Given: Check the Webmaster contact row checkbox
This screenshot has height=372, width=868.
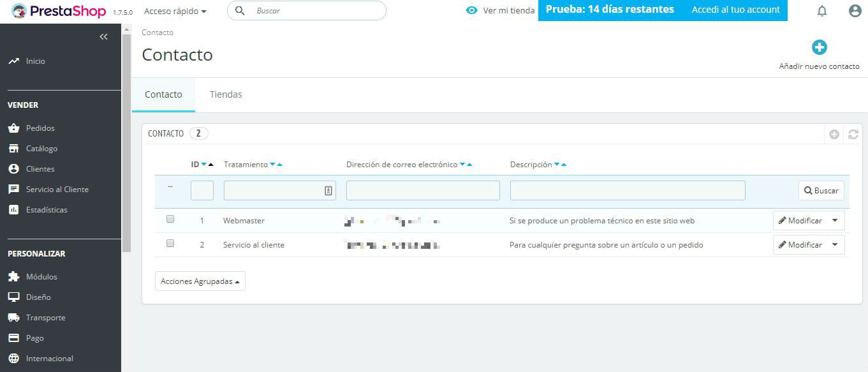Looking at the screenshot, I should coord(170,218).
